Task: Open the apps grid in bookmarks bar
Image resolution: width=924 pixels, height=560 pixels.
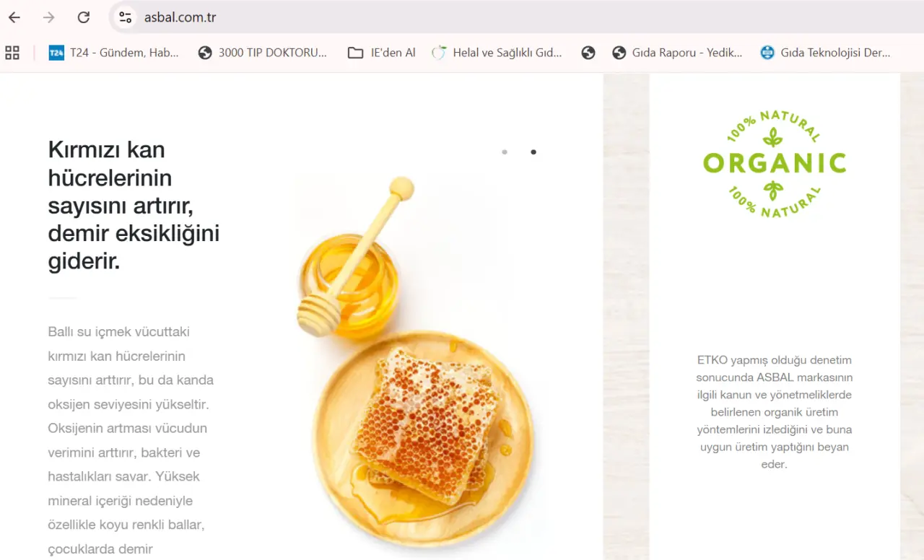Action: (x=12, y=53)
